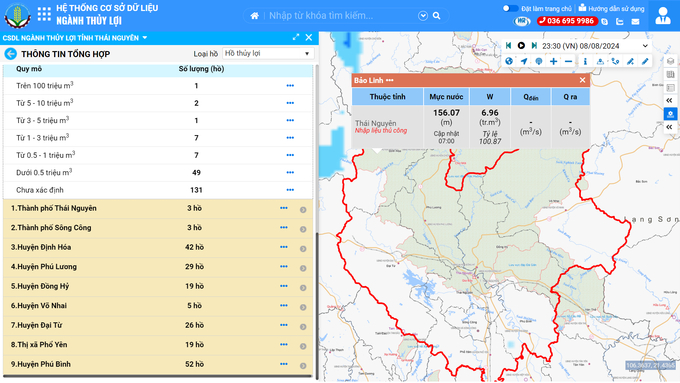Go to home via house icon
This screenshot has height=383, width=680.
pyautogui.click(x=255, y=16)
